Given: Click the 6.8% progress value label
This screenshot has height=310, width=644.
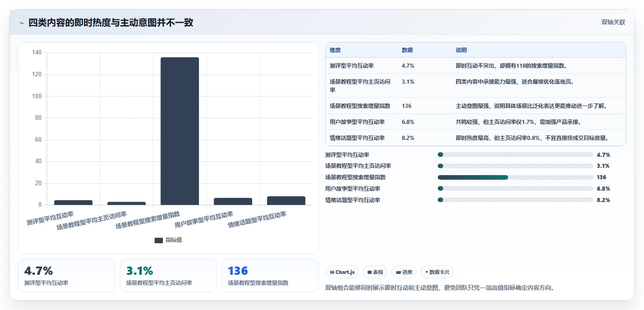Looking at the screenshot, I should [x=603, y=188].
